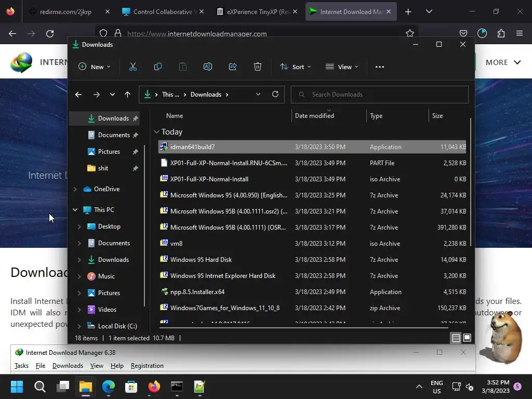Open Music folder in navigation pane
This screenshot has height=399, width=532.
click(x=106, y=276)
